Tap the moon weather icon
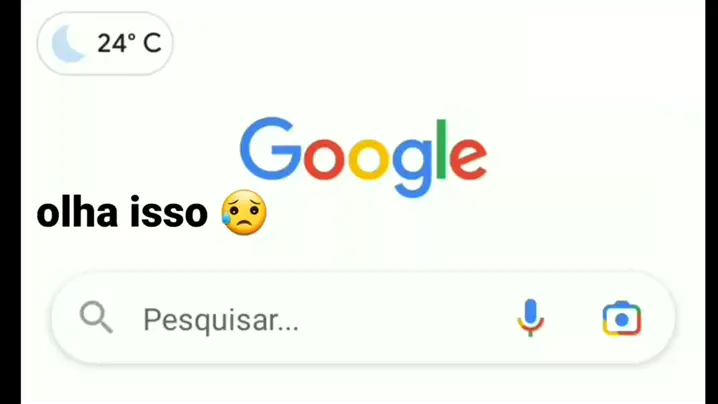 point(68,44)
